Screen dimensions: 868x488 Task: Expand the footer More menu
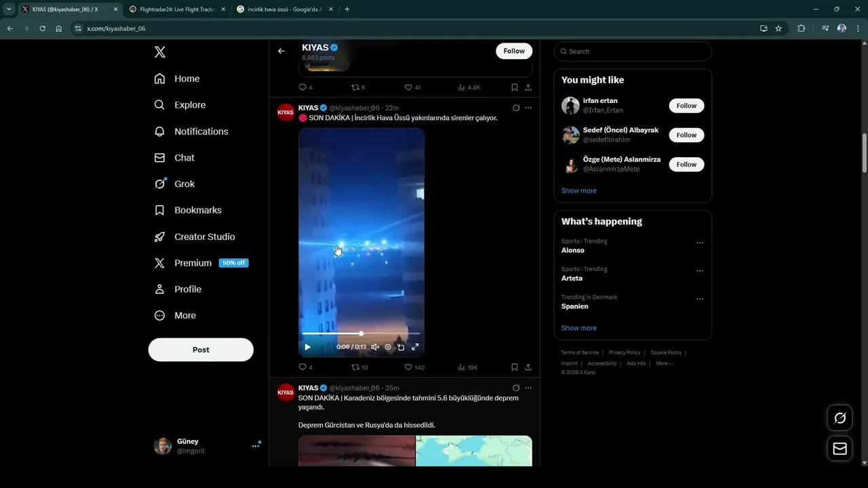tap(665, 363)
